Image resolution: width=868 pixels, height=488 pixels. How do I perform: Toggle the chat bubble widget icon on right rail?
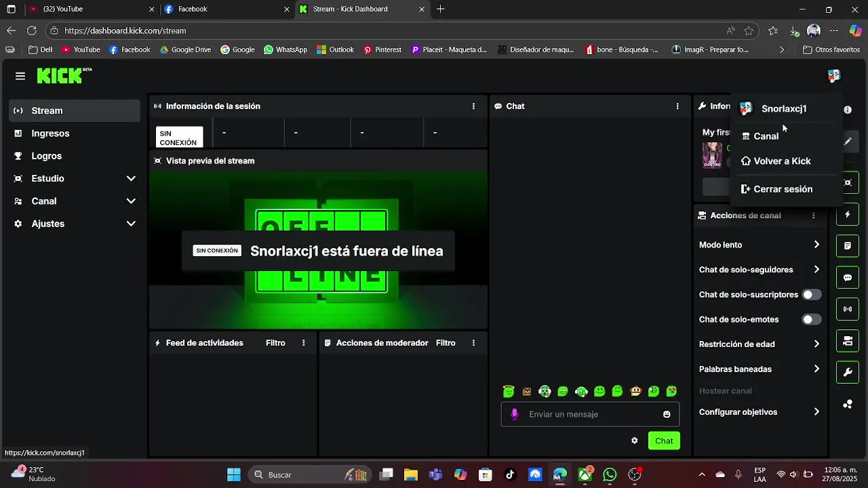(x=848, y=278)
